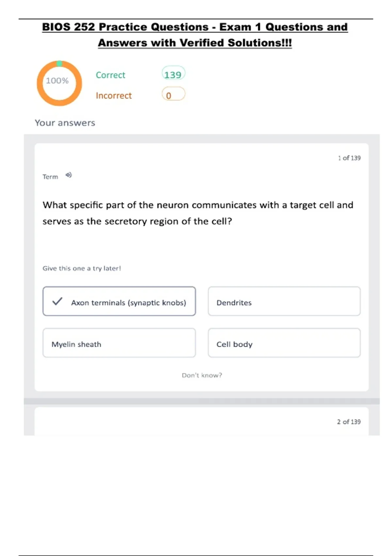Image resolution: width=392 pixels, height=556 pixels.
Task: Click "Give this one a try later!" text
Action: click(82, 269)
